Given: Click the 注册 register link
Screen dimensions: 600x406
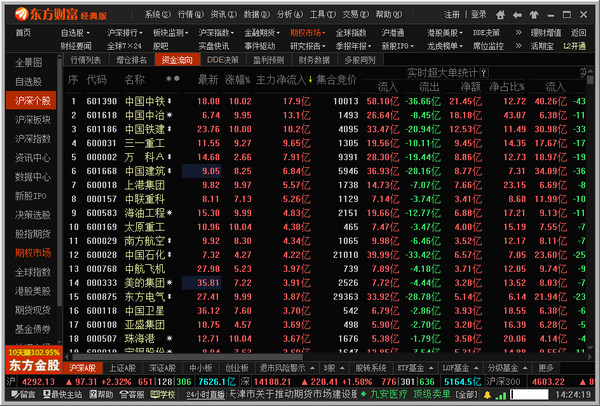Looking at the screenshot, I should [x=452, y=15].
